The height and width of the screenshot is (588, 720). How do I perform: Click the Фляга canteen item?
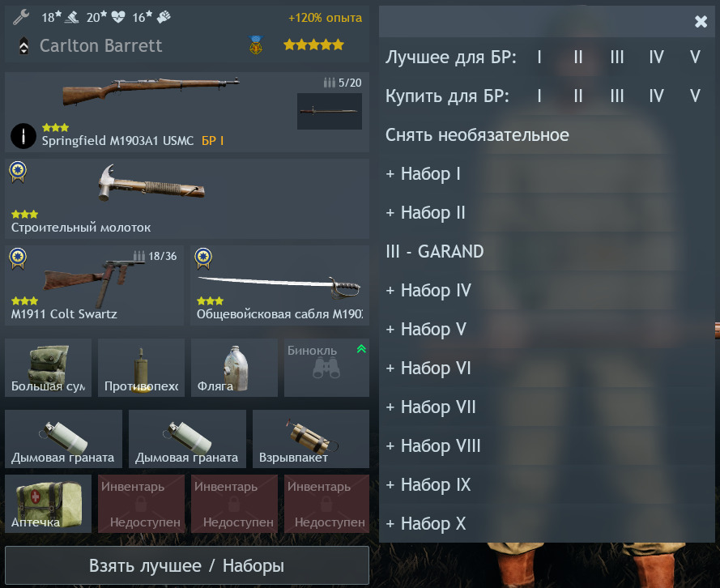coord(234,368)
